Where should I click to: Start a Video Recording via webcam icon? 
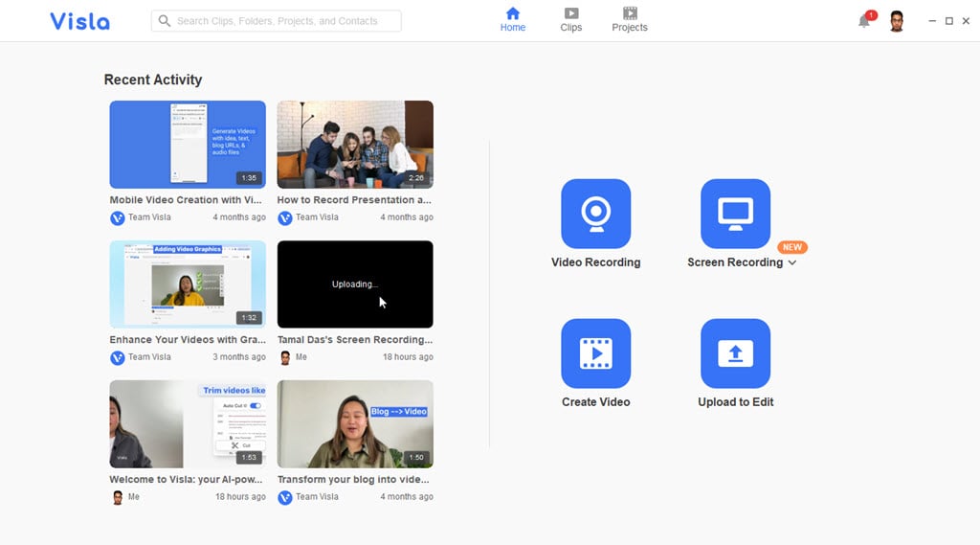(x=595, y=214)
